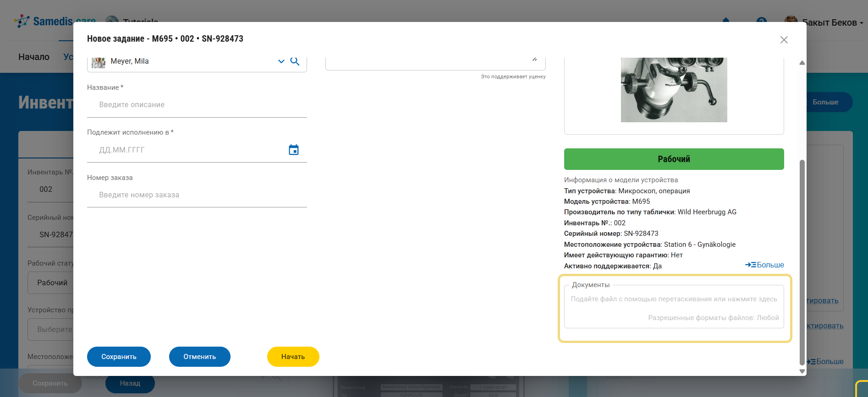Click the green Рабочий status button
Viewport: 868px width, 397px height.
[x=674, y=159]
